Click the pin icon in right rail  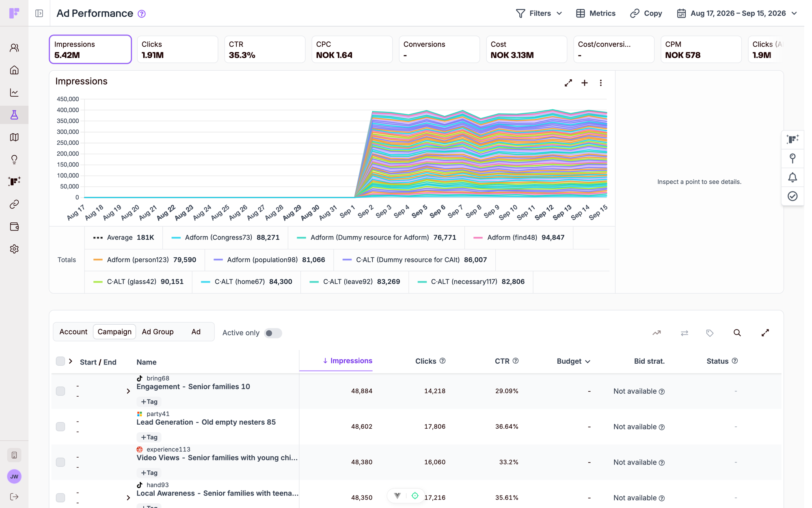coord(792,158)
